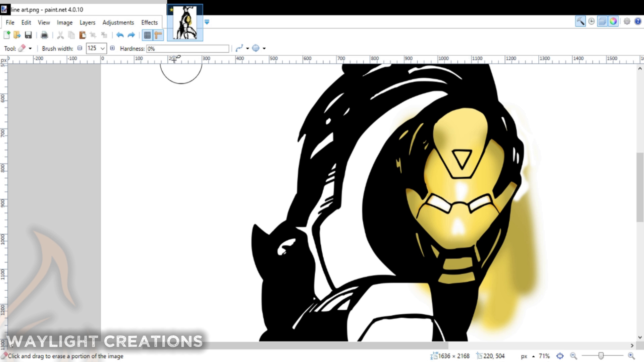Click the Save icon in toolbar

tap(28, 35)
